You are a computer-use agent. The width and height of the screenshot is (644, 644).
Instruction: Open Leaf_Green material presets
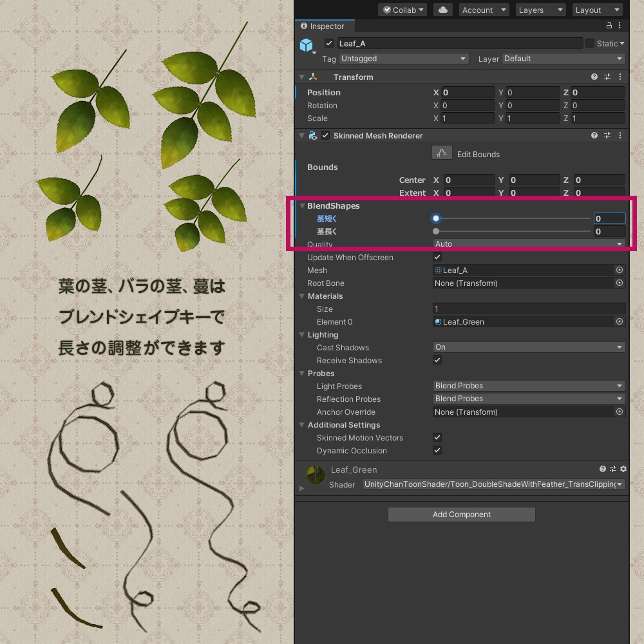613,469
